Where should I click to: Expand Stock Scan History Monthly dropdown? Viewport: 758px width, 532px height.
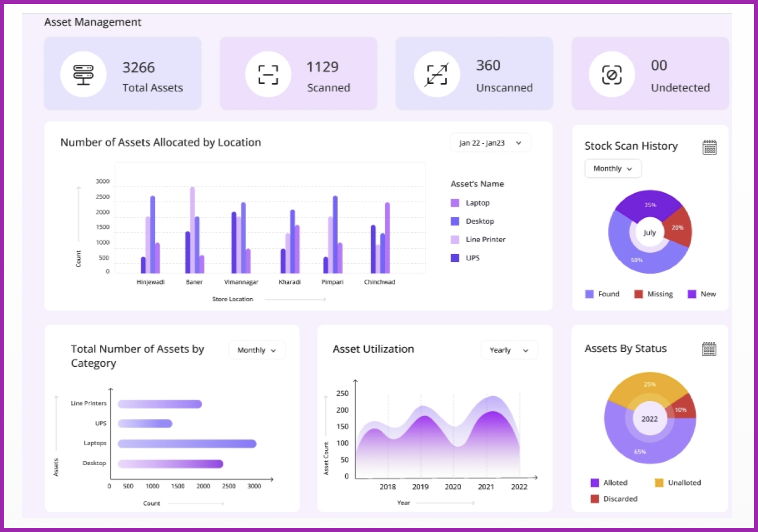click(x=612, y=169)
